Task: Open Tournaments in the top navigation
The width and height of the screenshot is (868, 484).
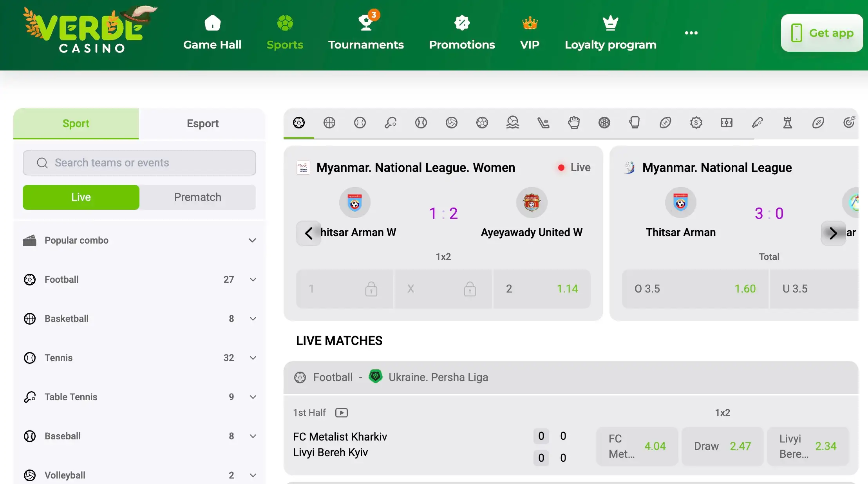Action: coord(366,33)
